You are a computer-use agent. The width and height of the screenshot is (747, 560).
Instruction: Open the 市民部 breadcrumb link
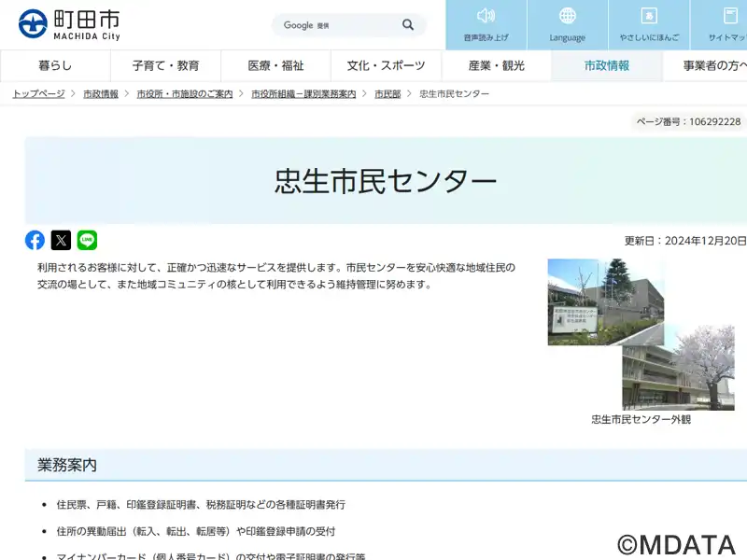tap(388, 94)
